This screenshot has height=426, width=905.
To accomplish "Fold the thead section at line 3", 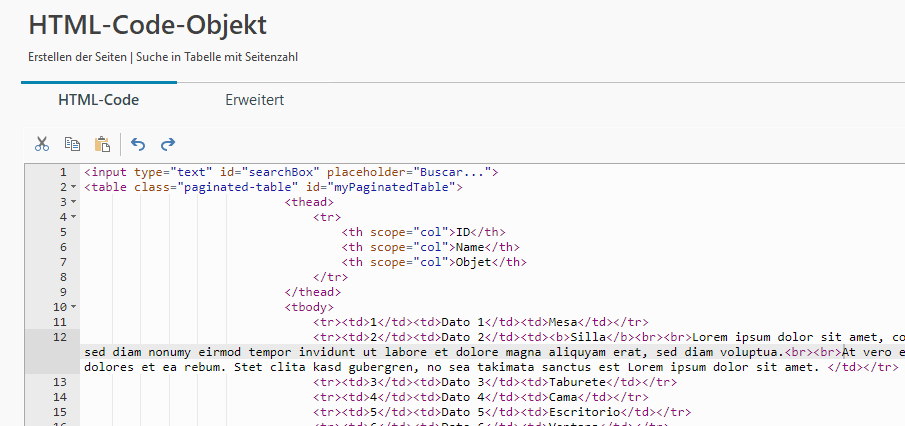I will (x=74, y=202).
